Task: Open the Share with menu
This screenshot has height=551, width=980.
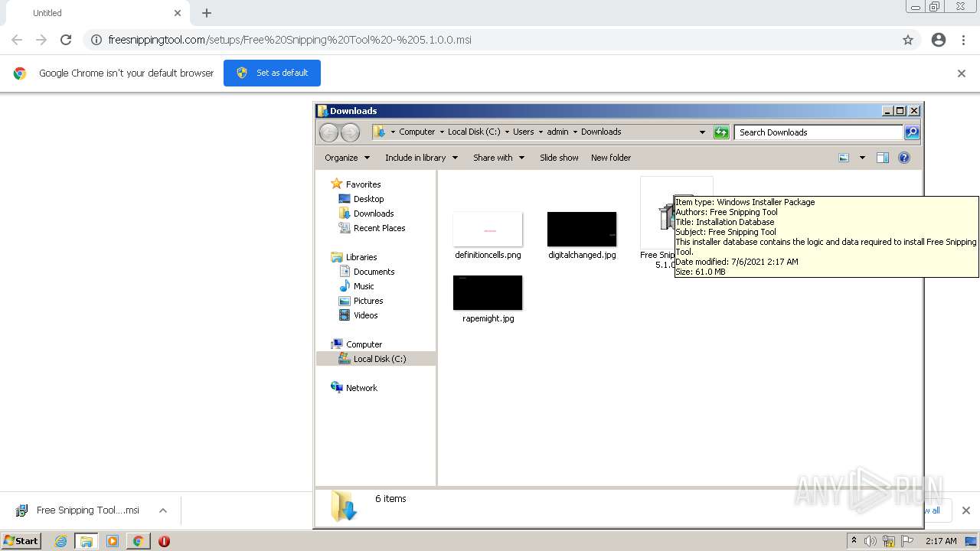Action: tap(498, 158)
